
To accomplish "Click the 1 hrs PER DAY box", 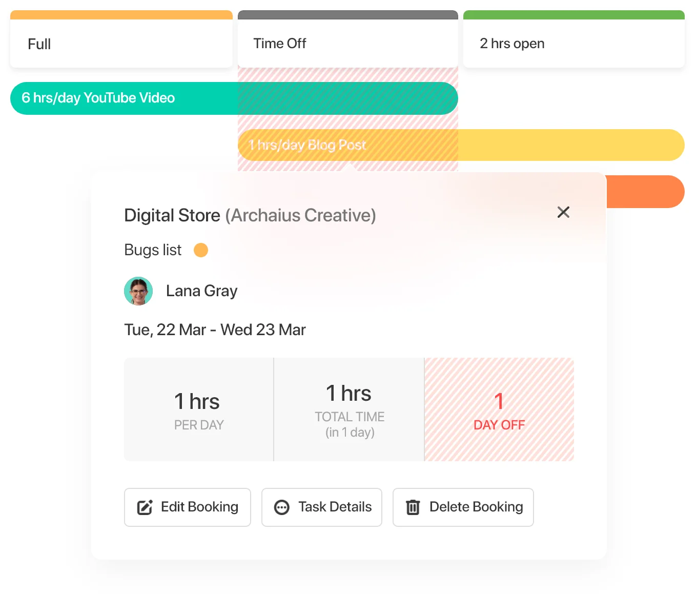I will pos(199,409).
